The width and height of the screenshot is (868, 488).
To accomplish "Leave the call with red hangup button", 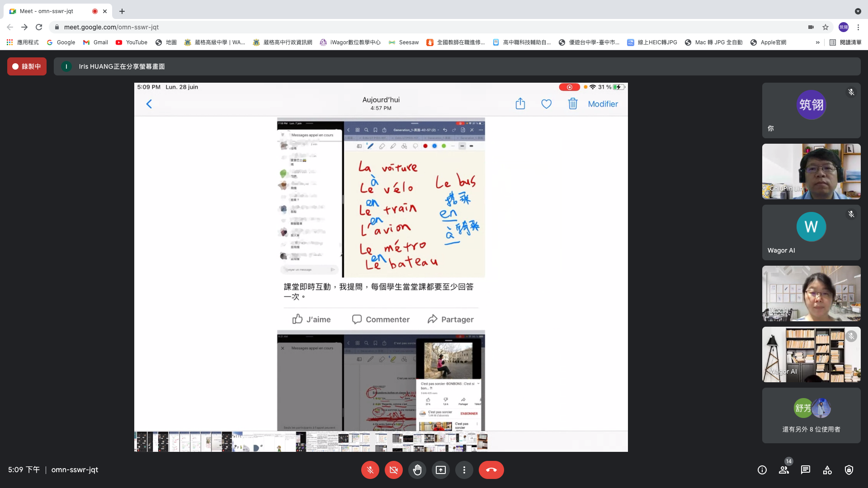I will pos(491,470).
